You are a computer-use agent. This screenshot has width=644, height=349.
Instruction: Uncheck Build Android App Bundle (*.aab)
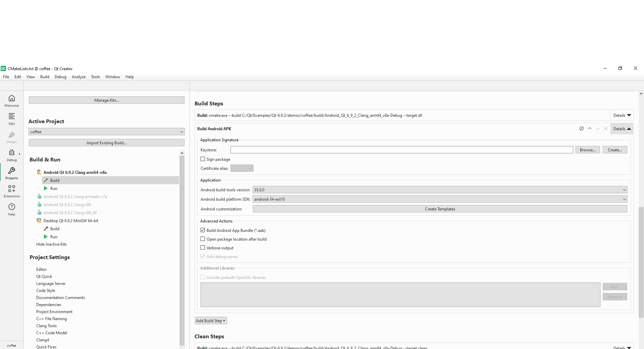(x=203, y=230)
